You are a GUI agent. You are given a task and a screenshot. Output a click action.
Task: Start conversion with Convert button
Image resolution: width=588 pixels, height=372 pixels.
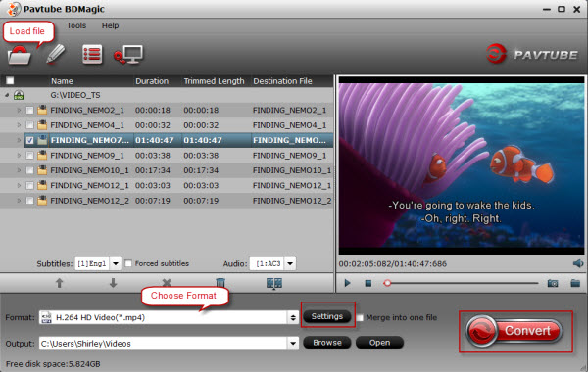514,331
